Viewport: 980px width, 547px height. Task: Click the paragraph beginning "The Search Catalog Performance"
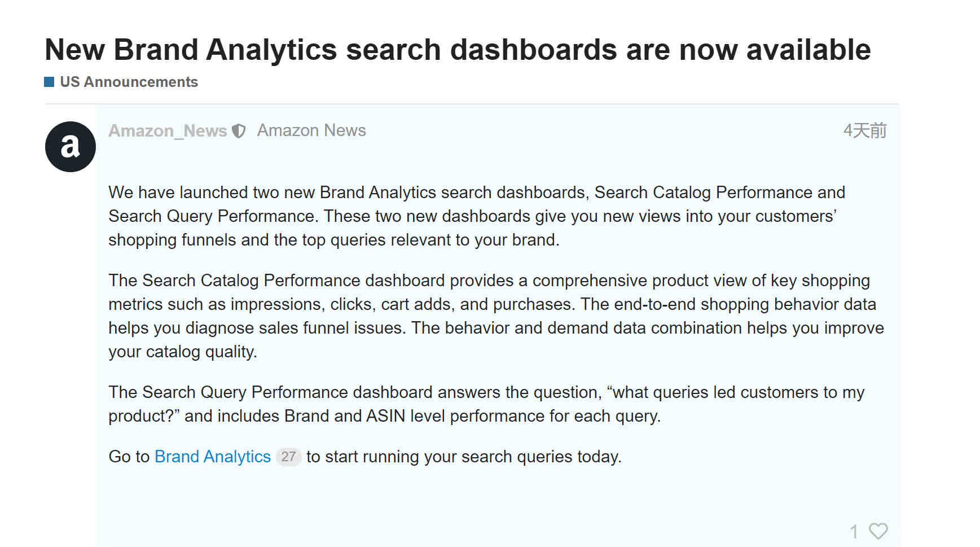click(x=496, y=316)
